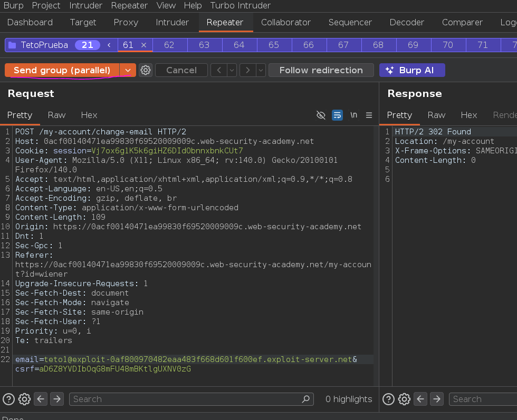517x420 pixels.
Task: Click the Location: /my-account response header
Action: pyautogui.click(x=444, y=141)
